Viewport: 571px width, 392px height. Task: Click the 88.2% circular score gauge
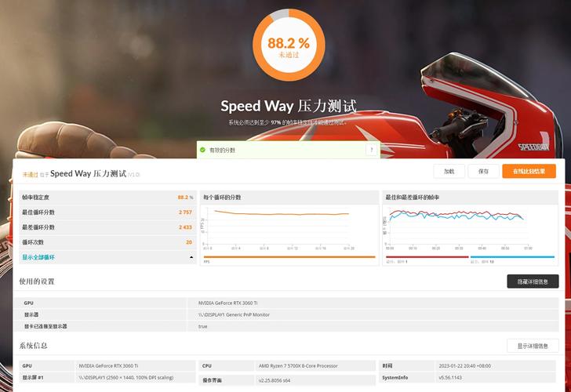click(288, 45)
